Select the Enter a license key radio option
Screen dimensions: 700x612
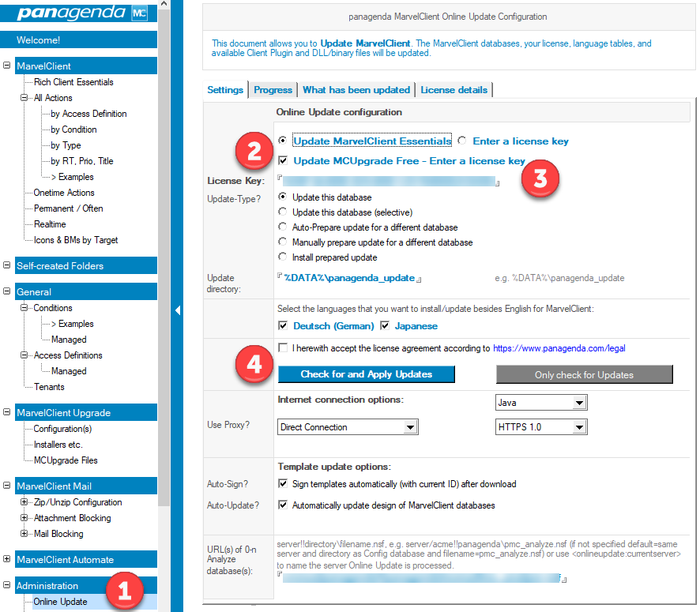[x=462, y=141]
